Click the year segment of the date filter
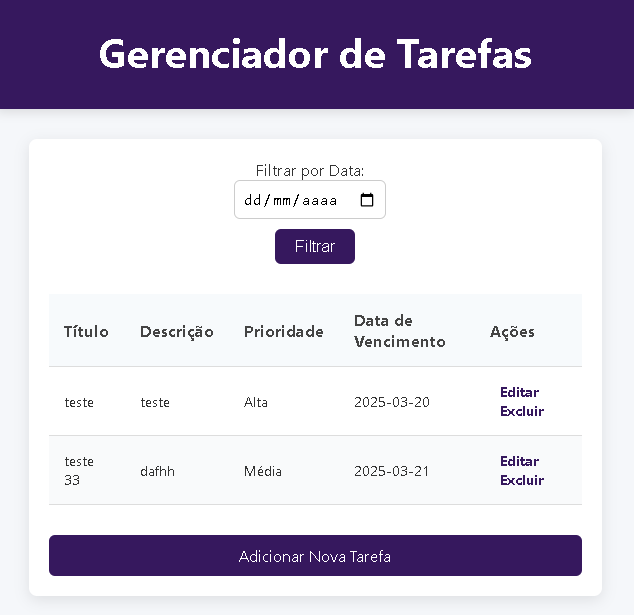634x615 pixels. click(320, 200)
